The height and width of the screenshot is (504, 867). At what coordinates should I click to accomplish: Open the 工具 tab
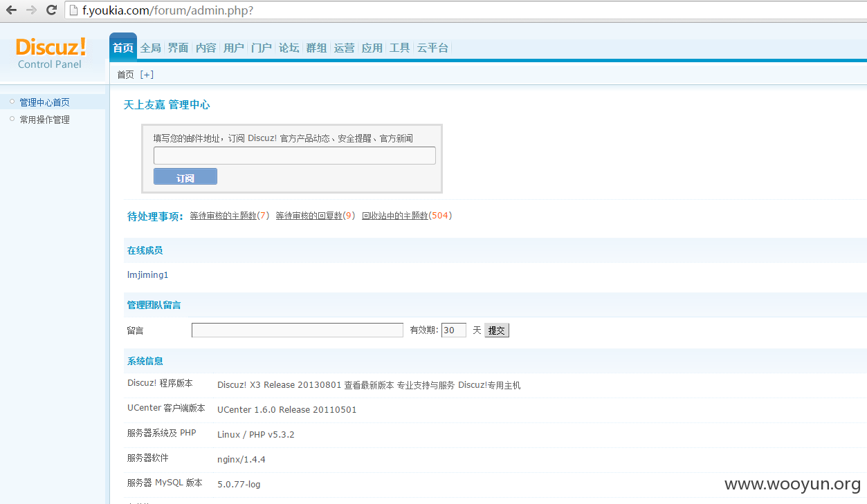click(x=399, y=48)
